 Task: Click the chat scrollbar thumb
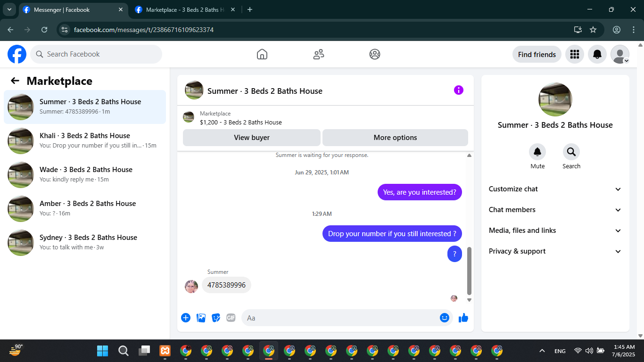point(469,271)
